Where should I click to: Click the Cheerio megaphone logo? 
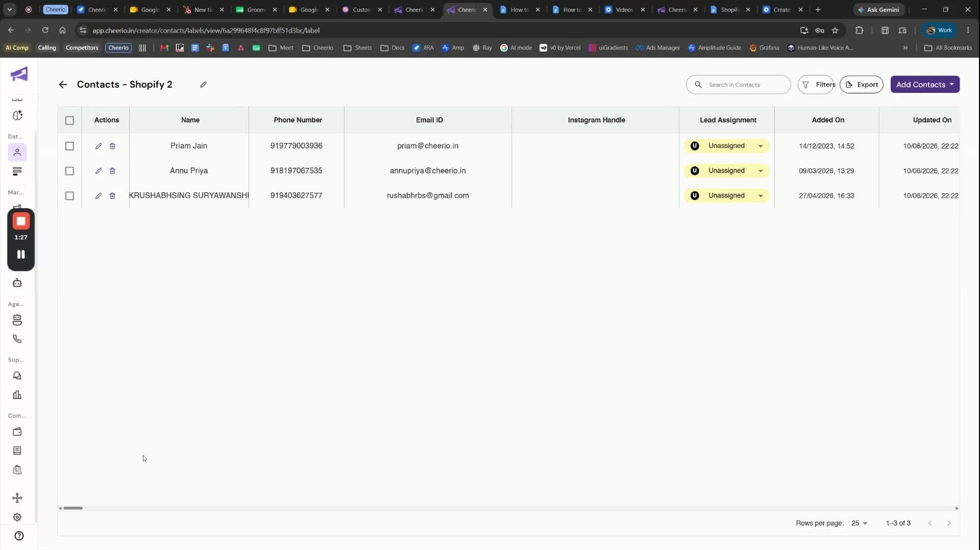tap(19, 74)
